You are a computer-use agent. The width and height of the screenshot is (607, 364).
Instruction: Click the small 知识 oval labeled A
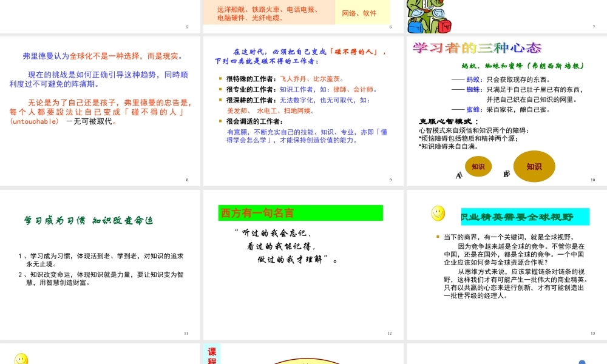pyautogui.click(x=478, y=167)
